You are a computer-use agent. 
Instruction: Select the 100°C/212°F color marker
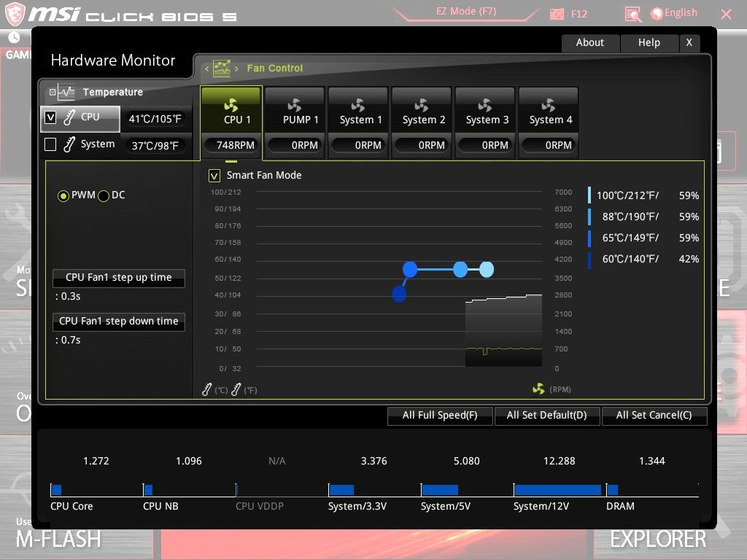tap(589, 195)
